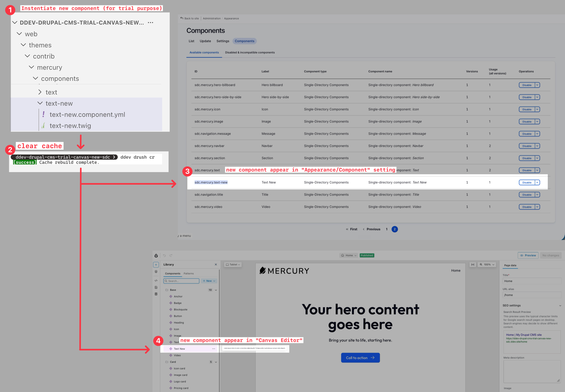Image resolution: width=565 pixels, height=392 pixels.
Task: Click the YAML icon of text-new.component.yml
Action: tap(44, 114)
